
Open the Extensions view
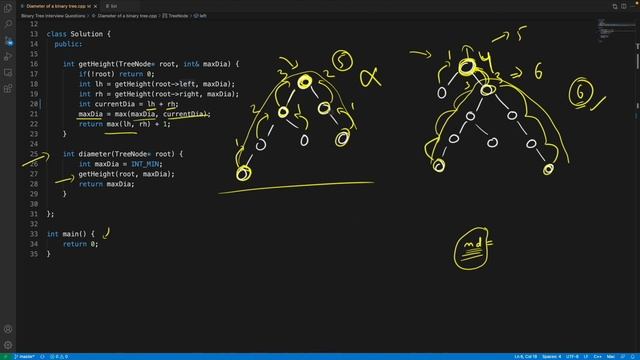(8, 89)
